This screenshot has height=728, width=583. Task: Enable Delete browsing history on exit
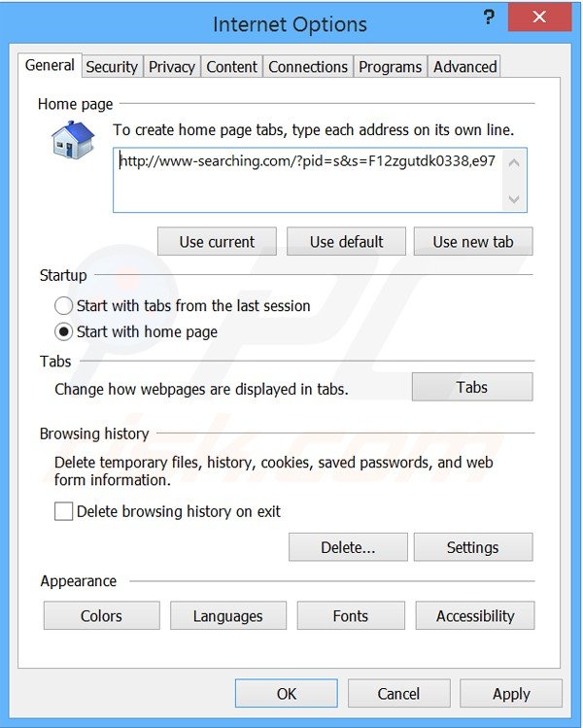pyautogui.click(x=64, y=511)
